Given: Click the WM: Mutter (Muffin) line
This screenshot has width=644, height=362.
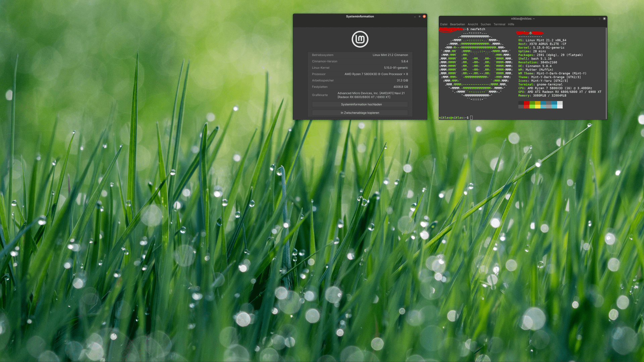Looking at the screenshot, I should tap(535, 70).
